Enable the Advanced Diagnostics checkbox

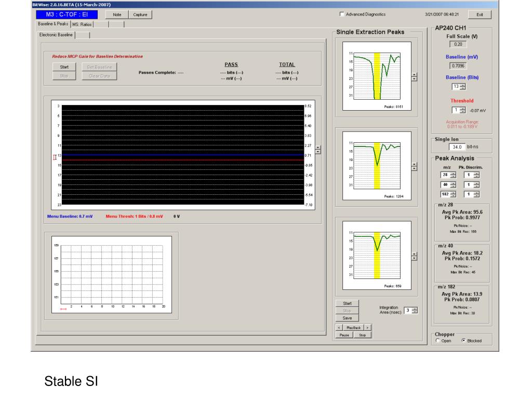point(342,14)
